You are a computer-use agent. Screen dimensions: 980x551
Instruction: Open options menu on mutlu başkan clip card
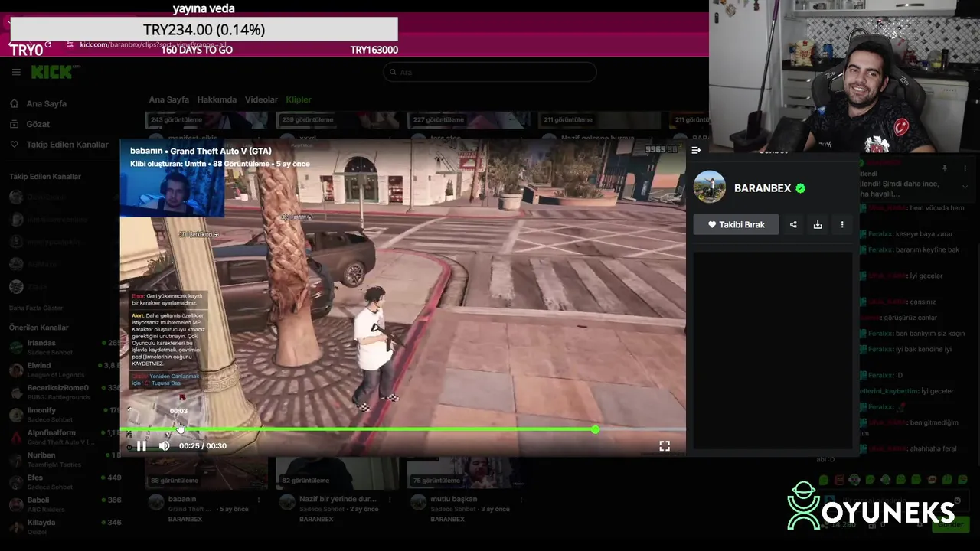(521, 500)
